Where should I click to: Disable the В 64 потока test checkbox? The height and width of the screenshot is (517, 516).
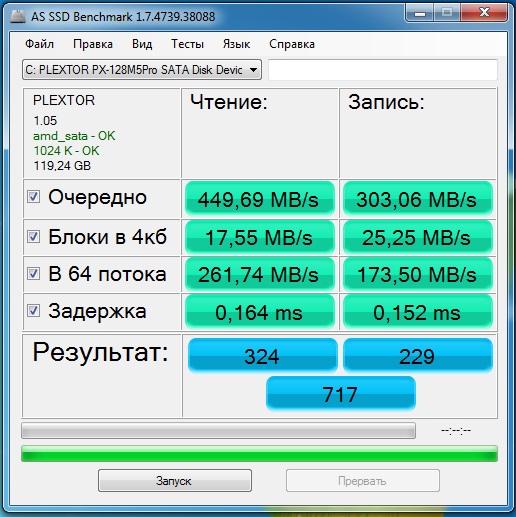click(x=33, y=274)
